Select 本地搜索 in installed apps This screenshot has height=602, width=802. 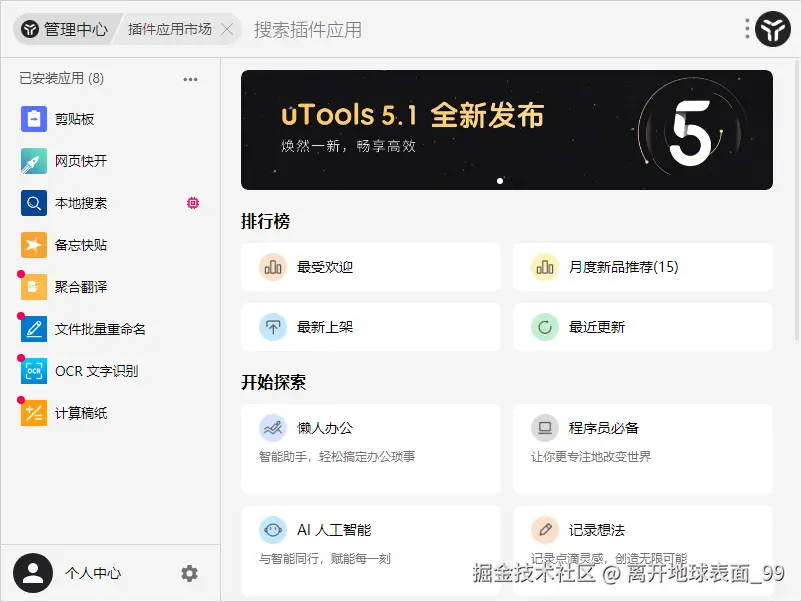point(110,203)
